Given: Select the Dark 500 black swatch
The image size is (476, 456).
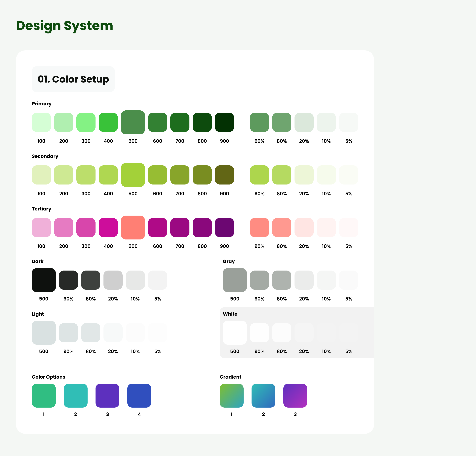Looking at the screenshot, I should (x=44, y=280).
